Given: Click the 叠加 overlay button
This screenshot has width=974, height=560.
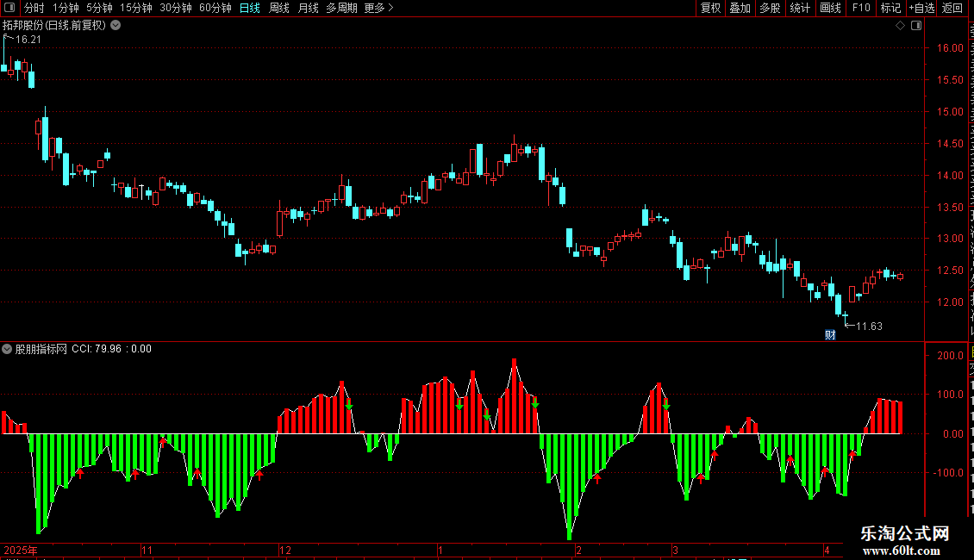Looking at the screenshot, I should point(740,8).
